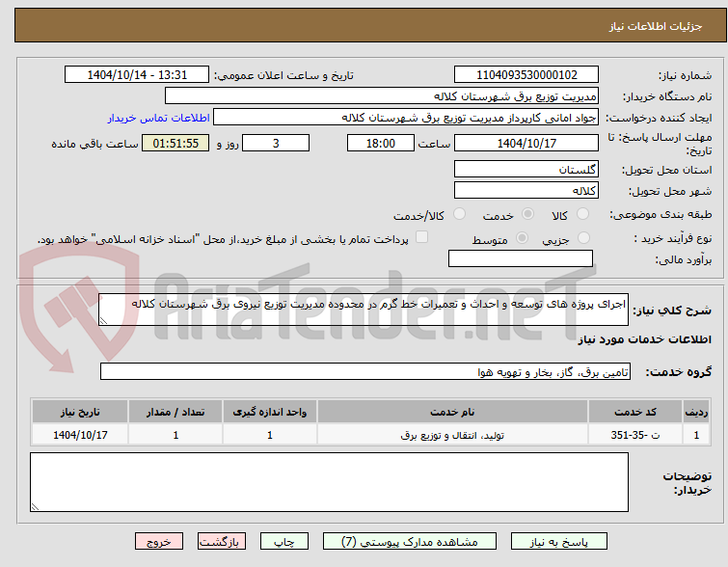The image size is (728, 567).
Task: Click the جزئیات اطلاعات نیاز page title
Action: (x=656, y=26)
